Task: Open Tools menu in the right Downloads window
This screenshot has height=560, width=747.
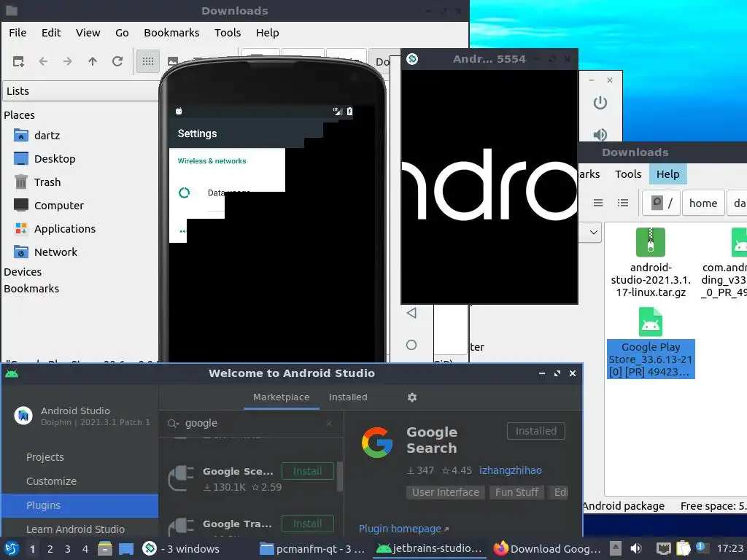Action: 628,174
